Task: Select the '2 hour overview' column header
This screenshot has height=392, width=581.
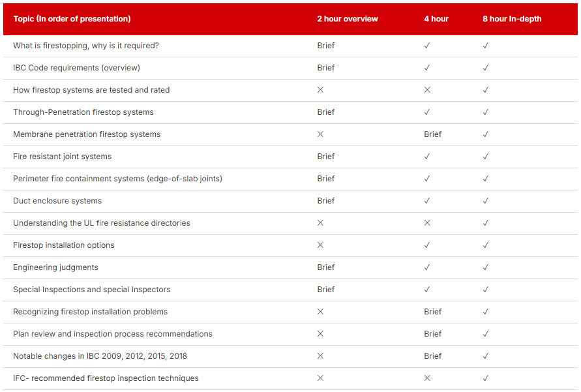Action: [347, 19]
